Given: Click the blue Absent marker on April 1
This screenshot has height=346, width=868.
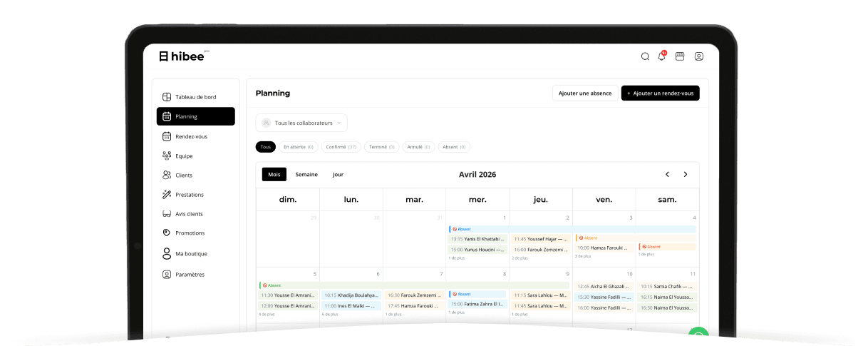Looking at the screenshot, I should pyautogui.click(x=572, y=229).
